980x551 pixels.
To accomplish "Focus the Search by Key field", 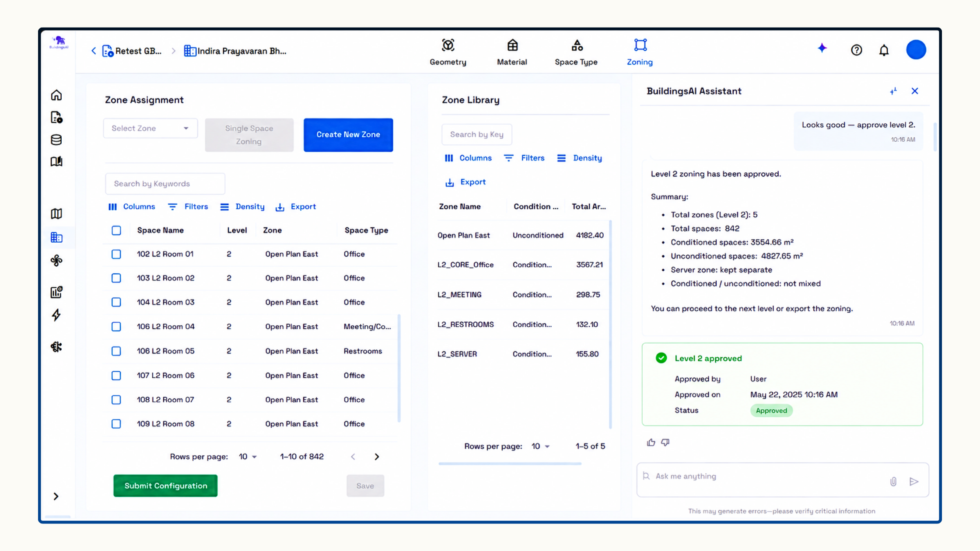I will 477,135.
